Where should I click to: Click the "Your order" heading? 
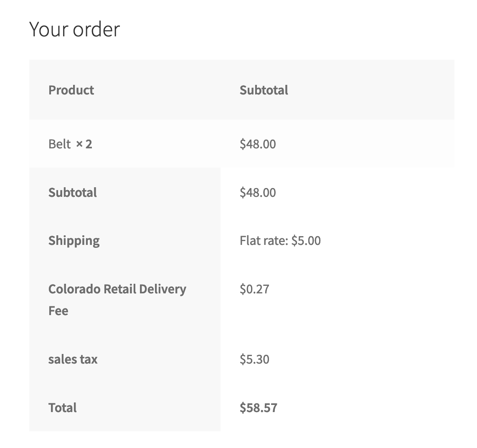click(74, 29)
